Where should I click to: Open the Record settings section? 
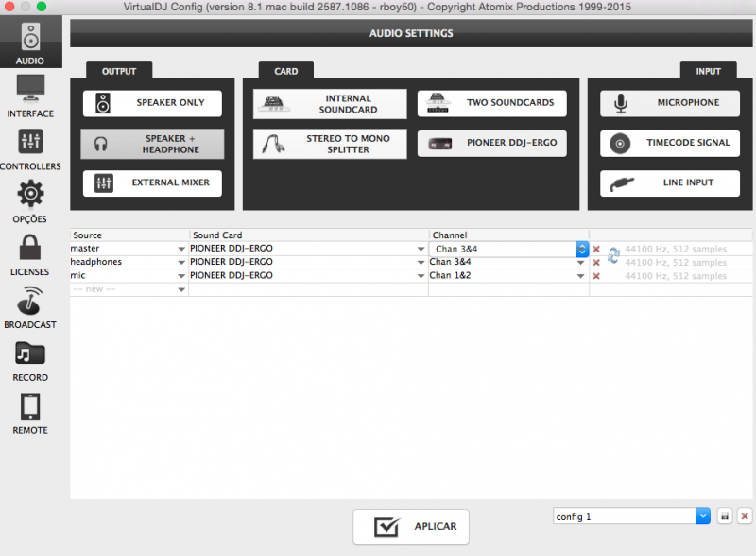point(30,361)
